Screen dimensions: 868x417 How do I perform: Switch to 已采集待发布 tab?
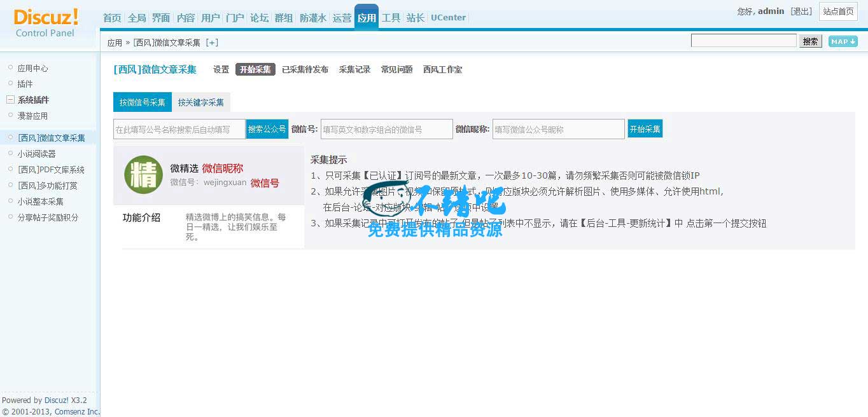tap(305, 69)
